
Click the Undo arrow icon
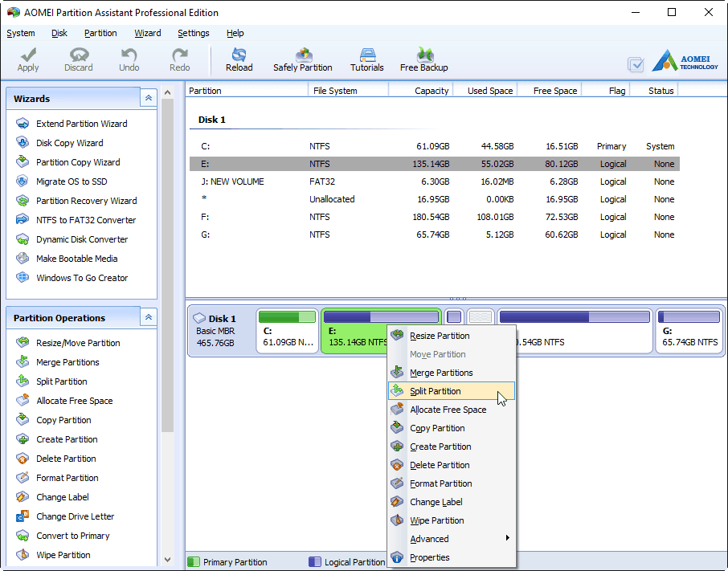pos(129,55)
